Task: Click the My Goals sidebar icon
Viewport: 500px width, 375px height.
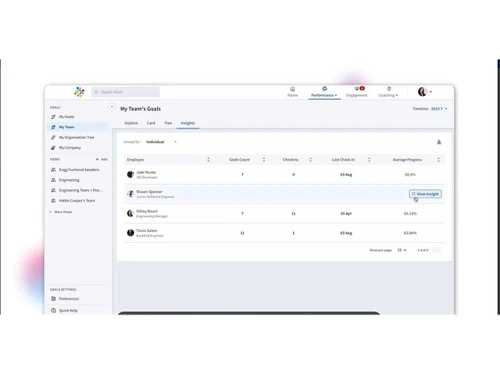Action: pos(53,117)
